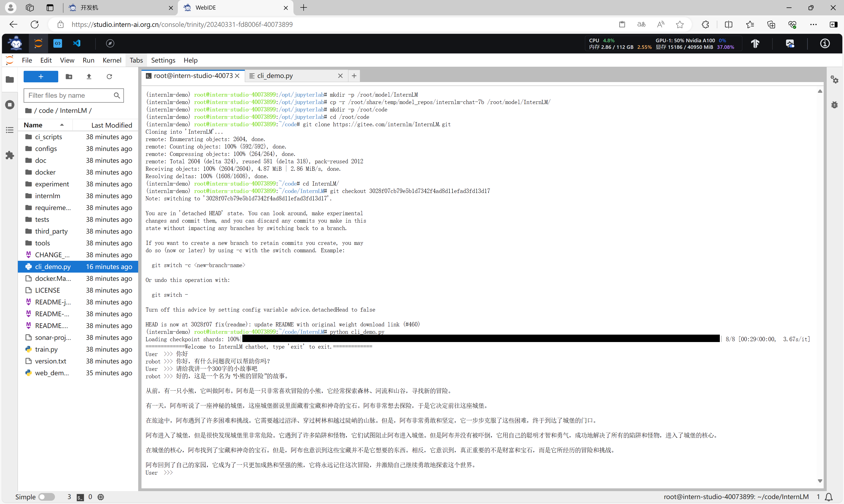
Task: Select train.py in file list
Action: (78, 349)
